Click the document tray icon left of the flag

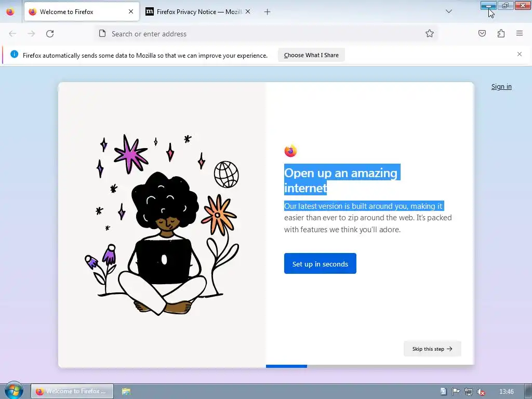coord(443,392)
